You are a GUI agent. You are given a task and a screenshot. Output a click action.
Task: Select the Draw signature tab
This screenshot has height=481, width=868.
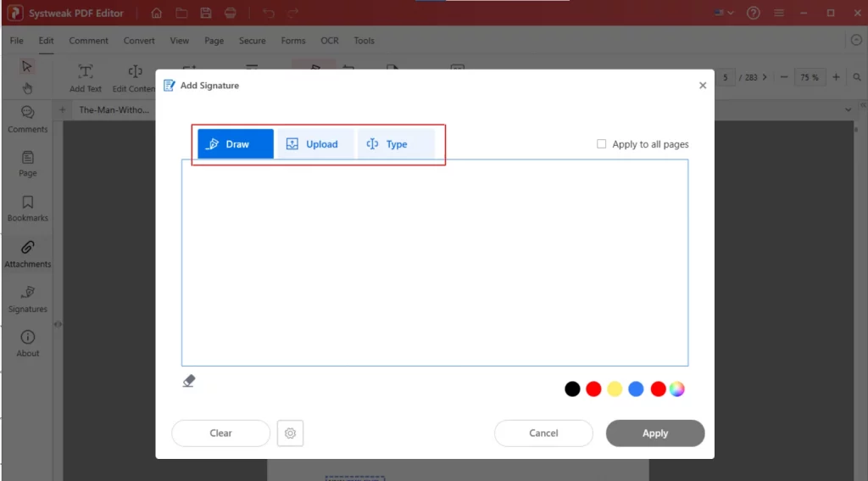236,144
